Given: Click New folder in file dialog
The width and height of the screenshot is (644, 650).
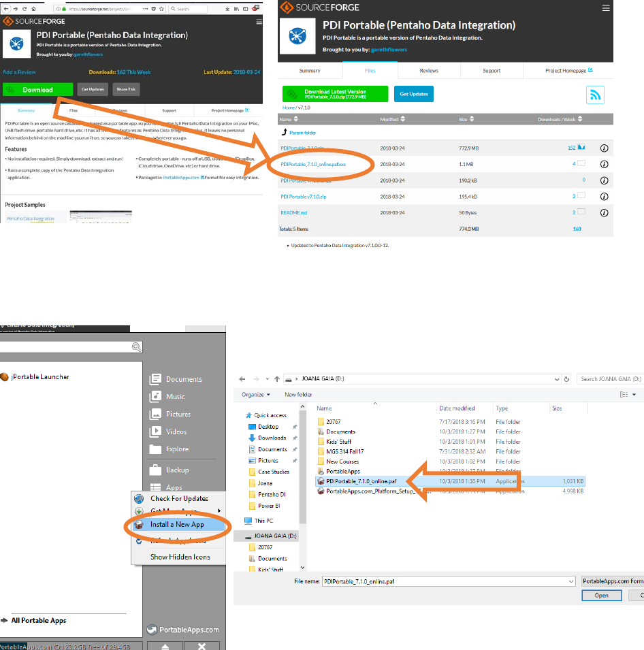Looking at the screenshot, I should pyautogui.click(x=298, y=395).
